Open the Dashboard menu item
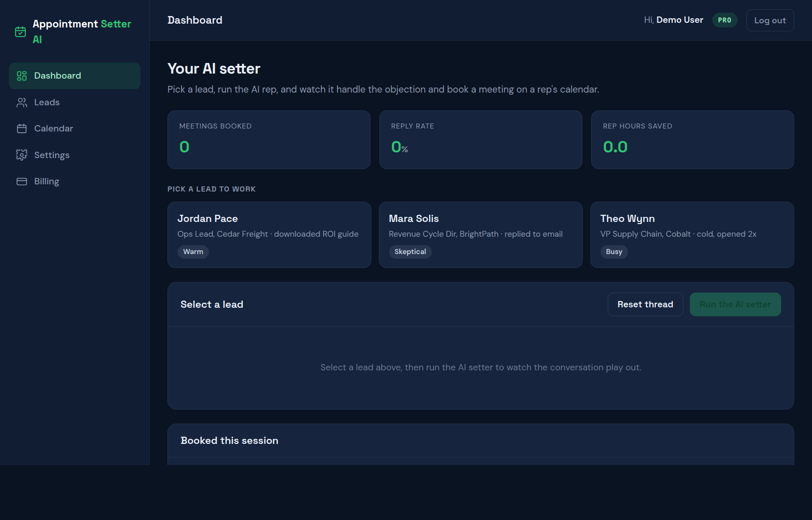This screenshot has height=520, width=812. click(x=74, y=76)
